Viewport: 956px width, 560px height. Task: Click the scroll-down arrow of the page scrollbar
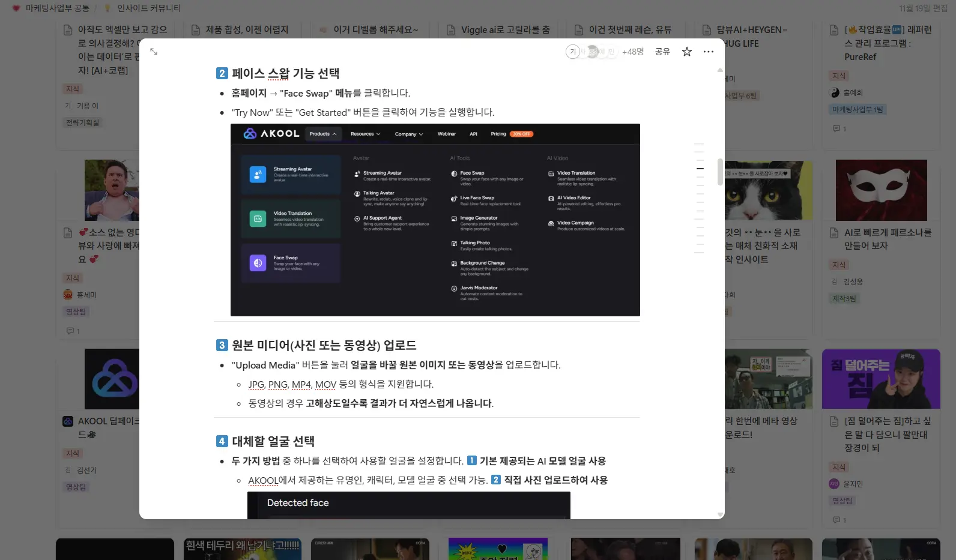(720, 514)
